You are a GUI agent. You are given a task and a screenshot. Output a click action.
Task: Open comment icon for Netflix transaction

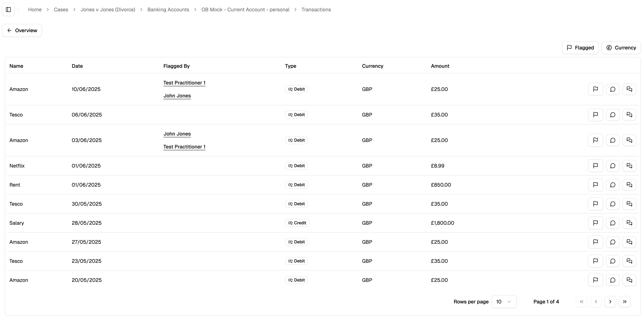pos(613,166)
